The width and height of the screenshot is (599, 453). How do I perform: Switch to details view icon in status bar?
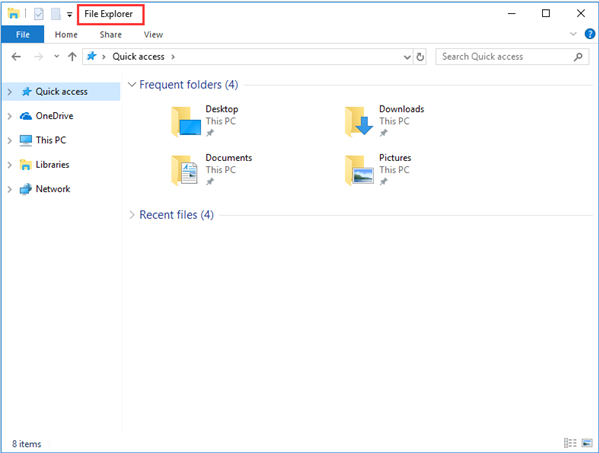pos(570,443)
